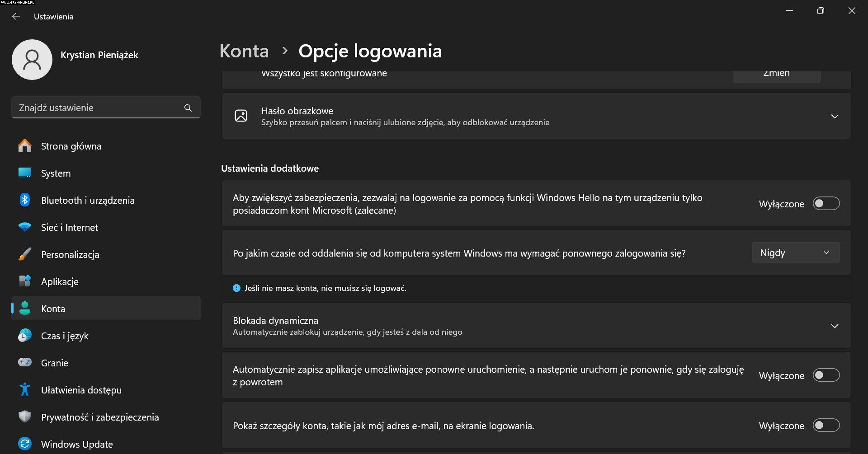Click the Ułatwienia dostępu accessibility icon
The width and height of the screenshot is (868, 454).
25,389
